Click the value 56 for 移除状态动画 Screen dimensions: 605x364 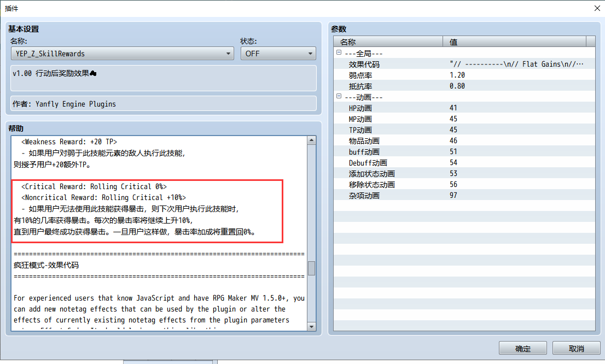point(453,184)
